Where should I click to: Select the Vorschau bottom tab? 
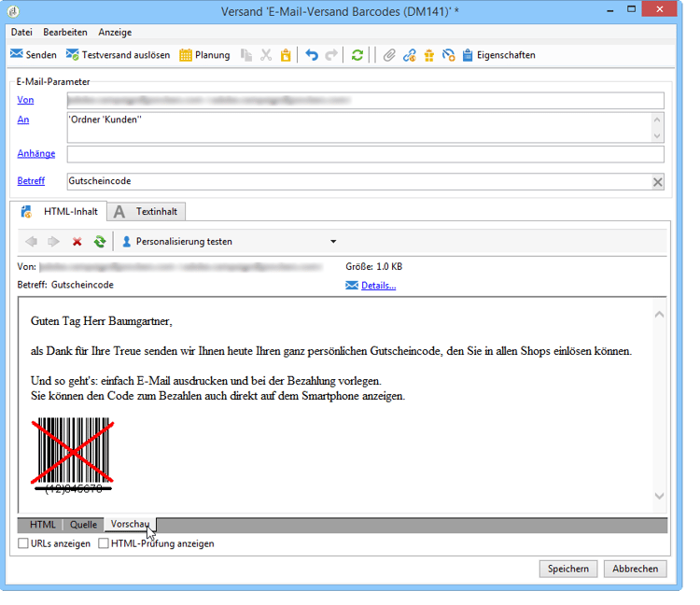pos(130,524)
